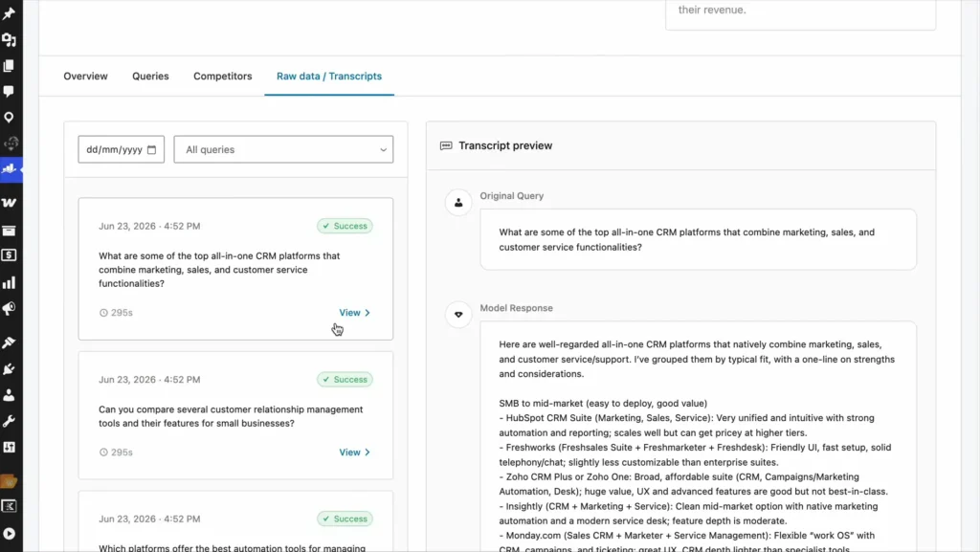Open Settings sliders icon in sidebar

pos(9,447)
